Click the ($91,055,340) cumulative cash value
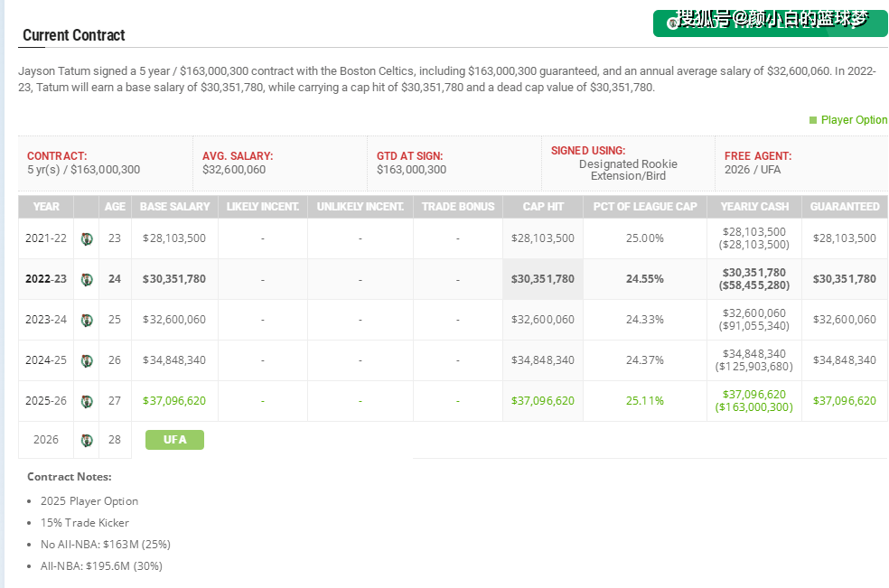Image resolution: width=889 pixels, height=588 pixels. pos(754,326)
